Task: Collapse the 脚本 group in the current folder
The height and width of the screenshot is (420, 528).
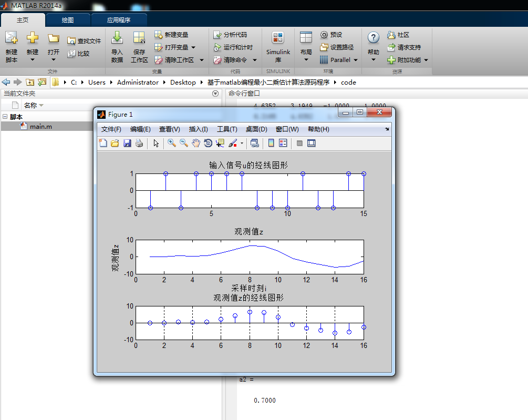Action: 5,117
